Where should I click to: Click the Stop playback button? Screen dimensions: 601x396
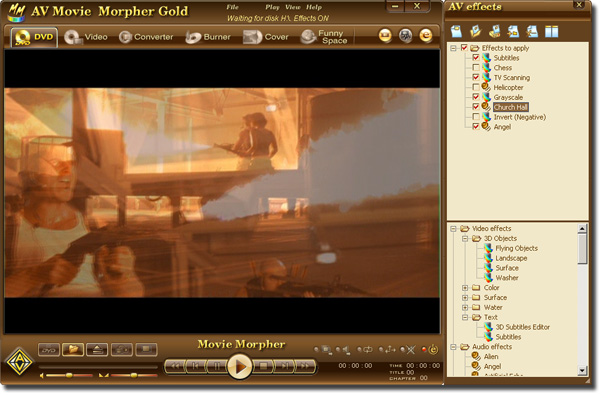(263, 366)
